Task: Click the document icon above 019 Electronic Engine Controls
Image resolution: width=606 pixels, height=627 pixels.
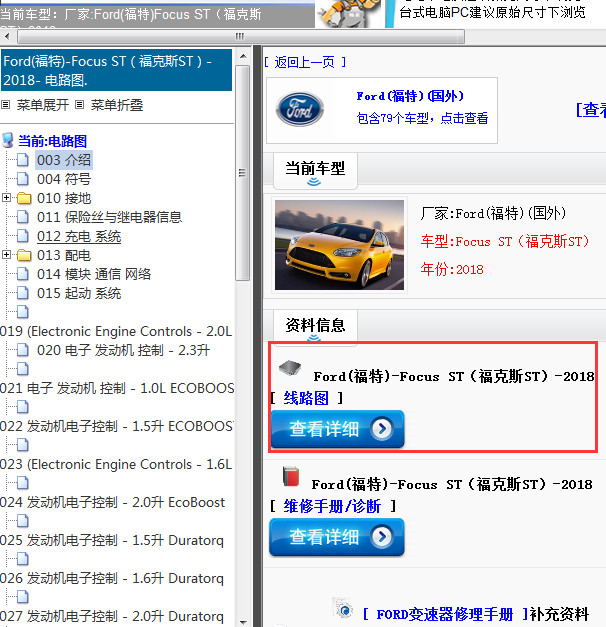Action: [x=23, y=312]
